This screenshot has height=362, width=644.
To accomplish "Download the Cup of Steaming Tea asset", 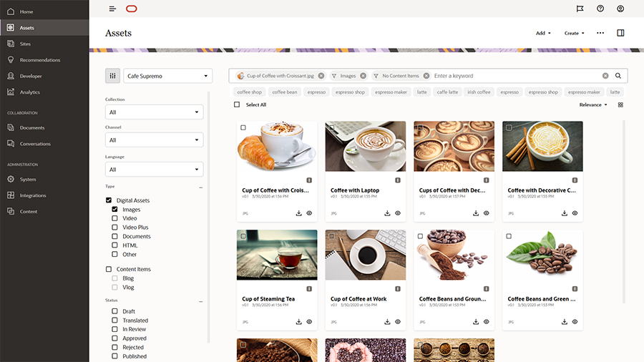I will (x=298, y=322).
